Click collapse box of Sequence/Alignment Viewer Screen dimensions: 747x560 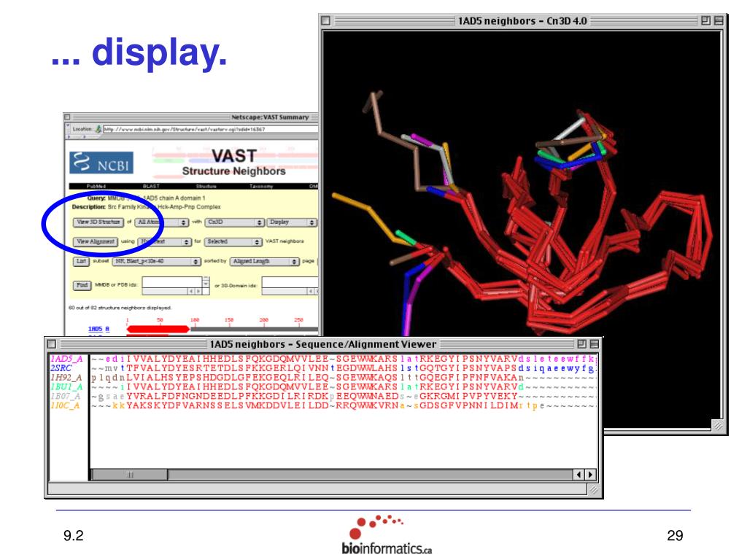click(594, 344)
